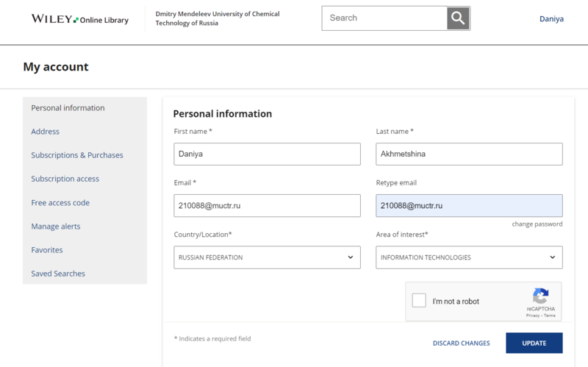Click into the header Search field

tap(384, 18)
